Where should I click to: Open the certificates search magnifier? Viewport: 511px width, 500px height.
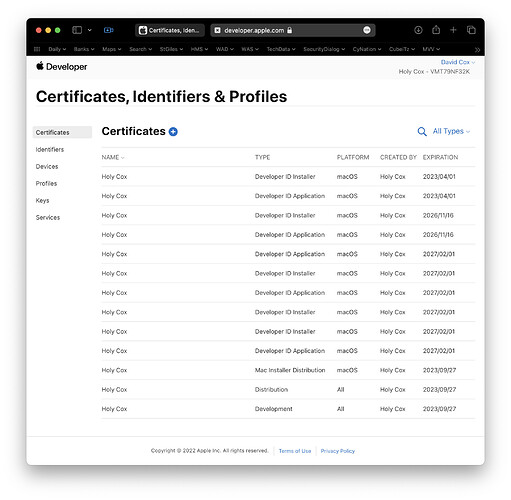(x=422, y=132)
